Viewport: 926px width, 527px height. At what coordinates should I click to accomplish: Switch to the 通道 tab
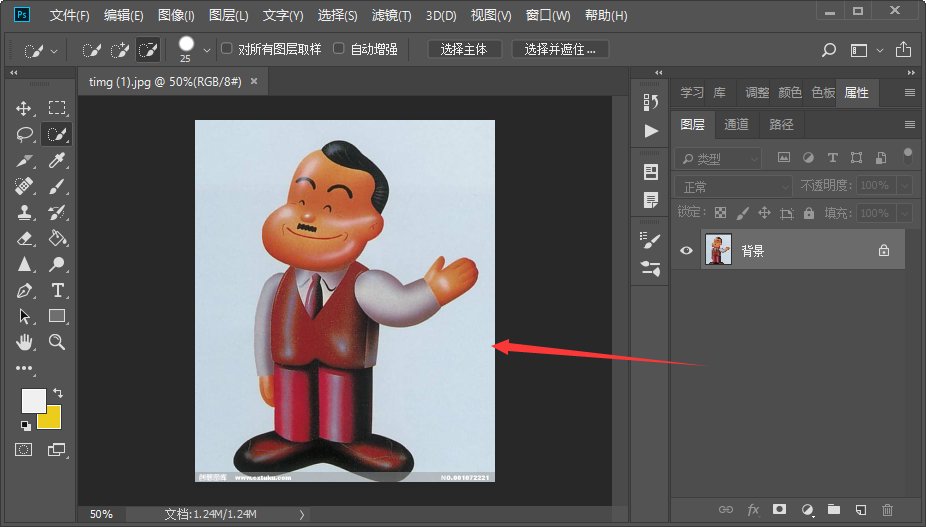click(x=736, y=124)
